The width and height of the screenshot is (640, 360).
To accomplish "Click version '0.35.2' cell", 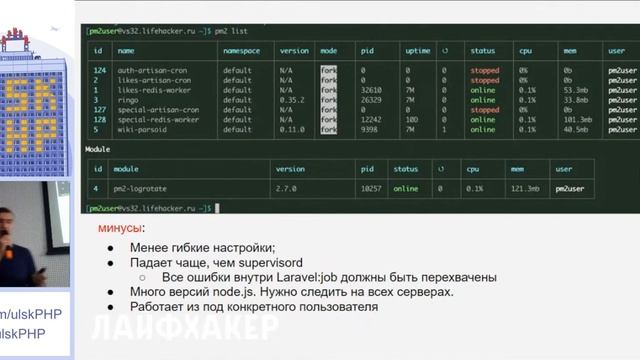I will point(292,100).
